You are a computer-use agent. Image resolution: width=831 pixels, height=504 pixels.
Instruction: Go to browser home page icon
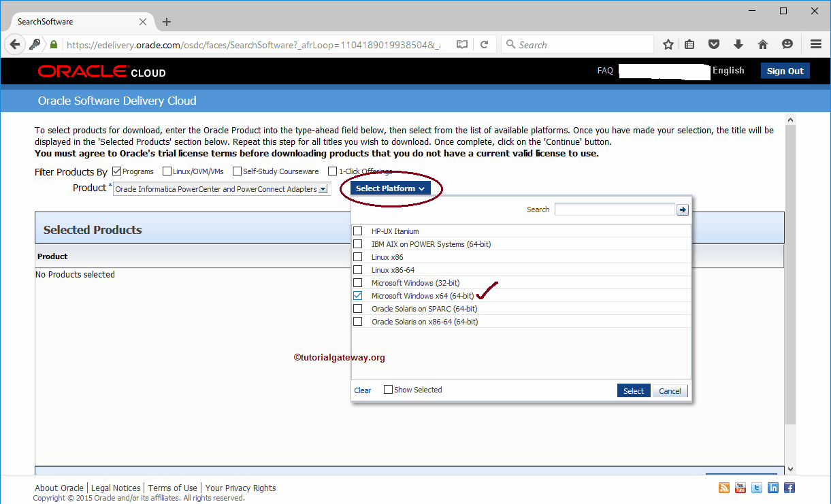[763, 44]
